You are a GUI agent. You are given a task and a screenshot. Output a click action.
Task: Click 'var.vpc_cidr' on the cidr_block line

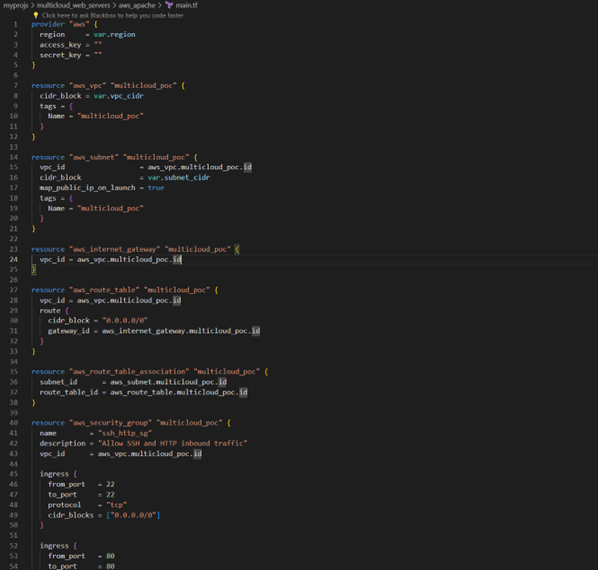click(x=119, y=96)
